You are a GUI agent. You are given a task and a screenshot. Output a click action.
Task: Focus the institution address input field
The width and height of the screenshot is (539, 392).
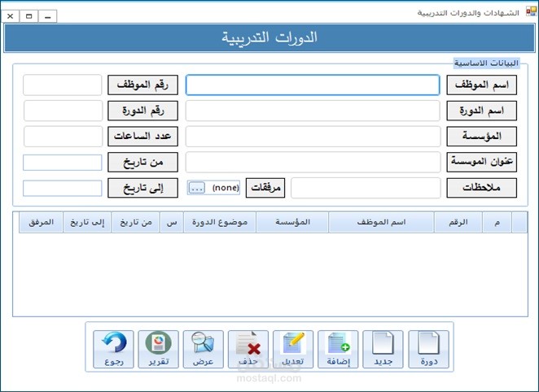[313, 162]
